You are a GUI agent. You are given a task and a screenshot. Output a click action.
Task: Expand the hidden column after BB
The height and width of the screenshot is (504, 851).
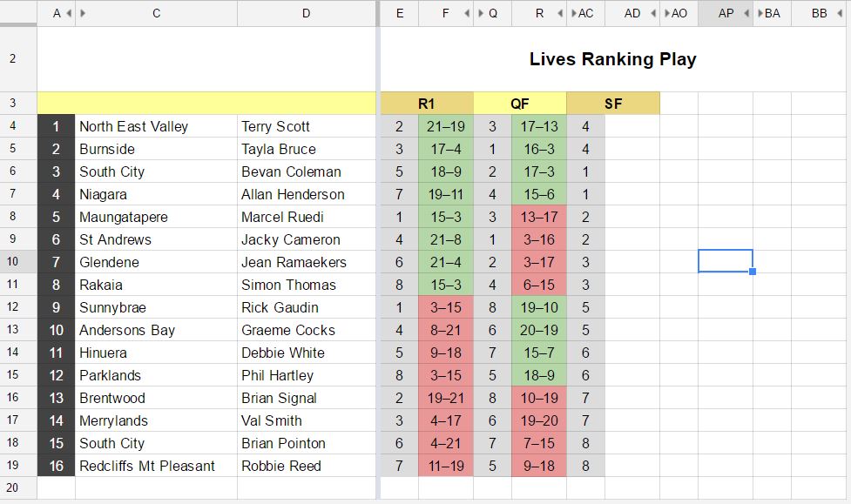tap(839, 13)
